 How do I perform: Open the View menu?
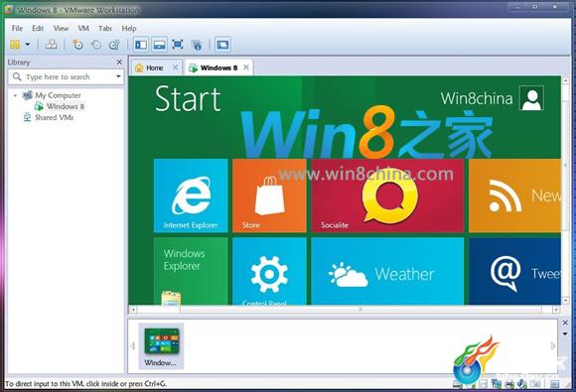click(x=61, y=28)
